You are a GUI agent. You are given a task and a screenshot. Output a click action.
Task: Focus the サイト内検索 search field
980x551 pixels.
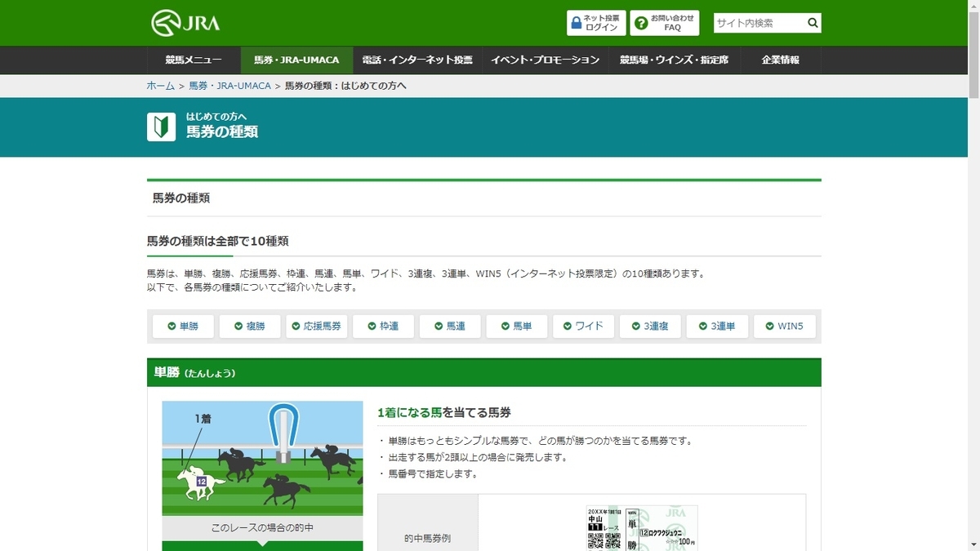tap(759, 23)
